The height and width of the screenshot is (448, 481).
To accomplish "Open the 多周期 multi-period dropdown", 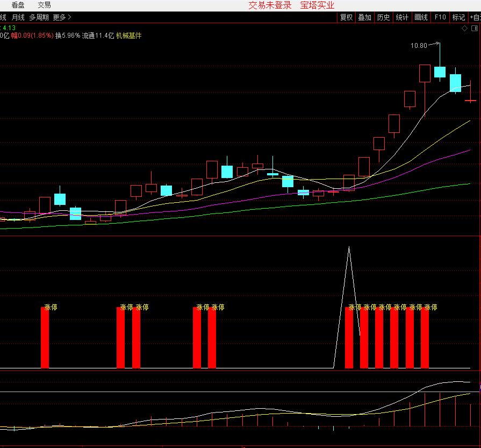I will (39, 17).
